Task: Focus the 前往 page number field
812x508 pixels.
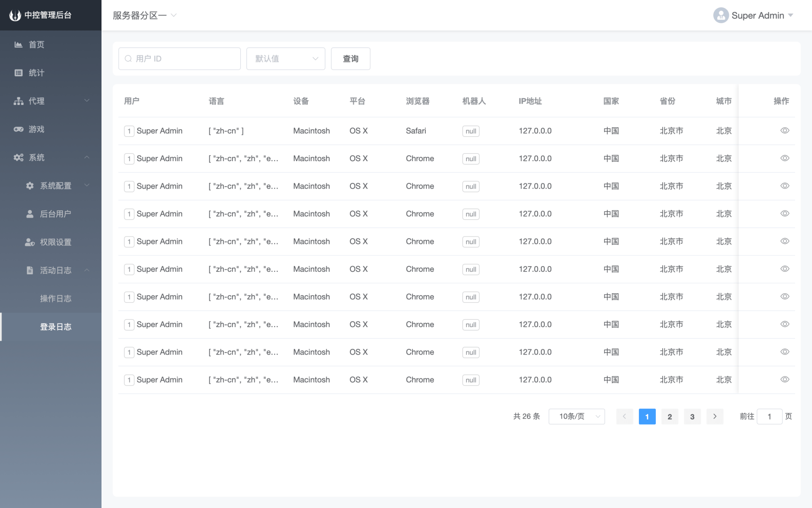Action: pos(769,417)
